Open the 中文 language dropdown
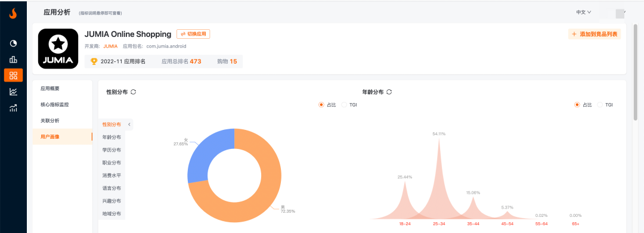Screen dimensions: 644x233 click(x=583, y=13)
